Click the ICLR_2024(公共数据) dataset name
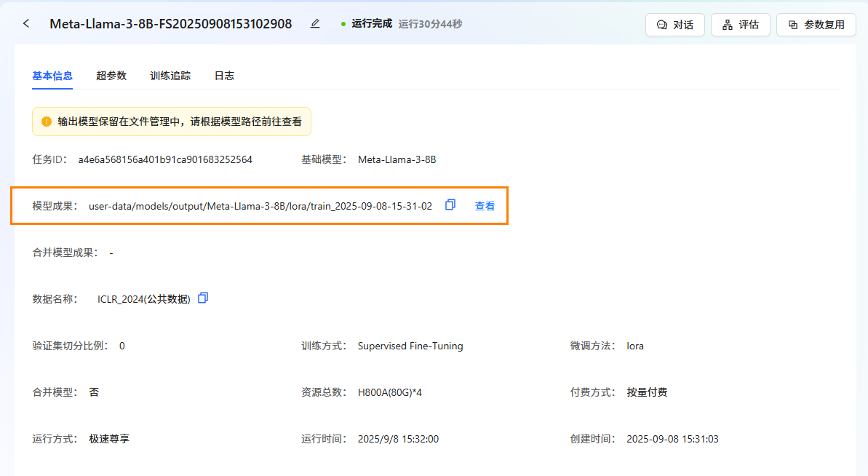 [144, 299]
